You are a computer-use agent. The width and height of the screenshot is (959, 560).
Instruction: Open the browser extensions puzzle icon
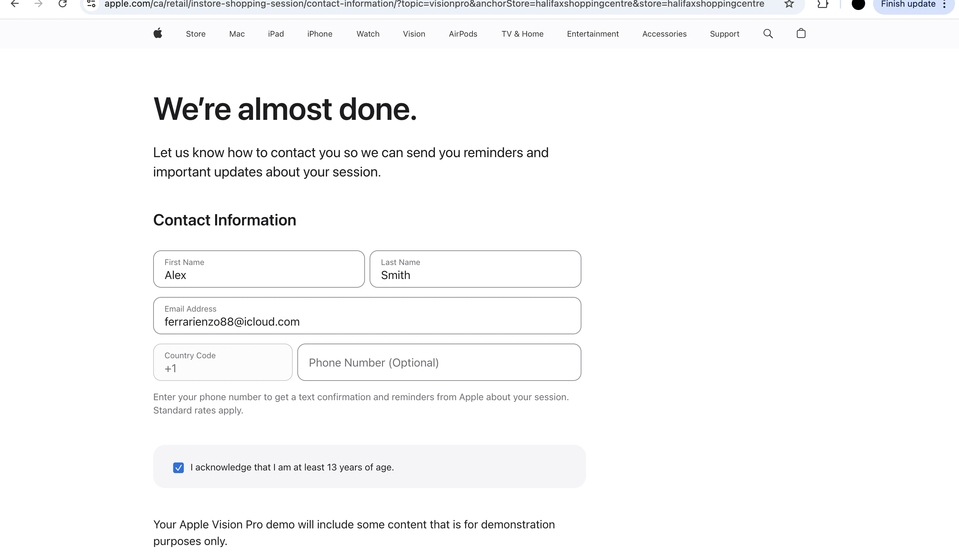822,4
